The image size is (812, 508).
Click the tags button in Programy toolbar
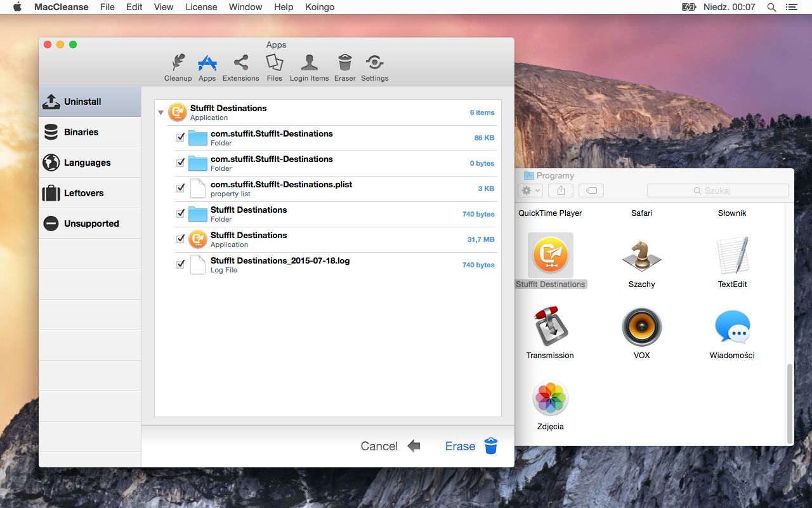click(x=591, y=190)
